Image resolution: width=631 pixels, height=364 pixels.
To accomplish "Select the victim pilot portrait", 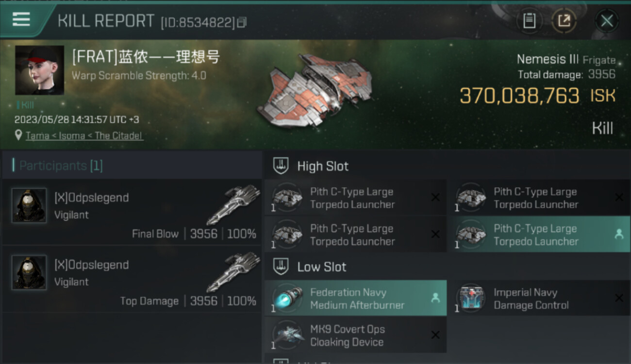I will tap(40, 70).
